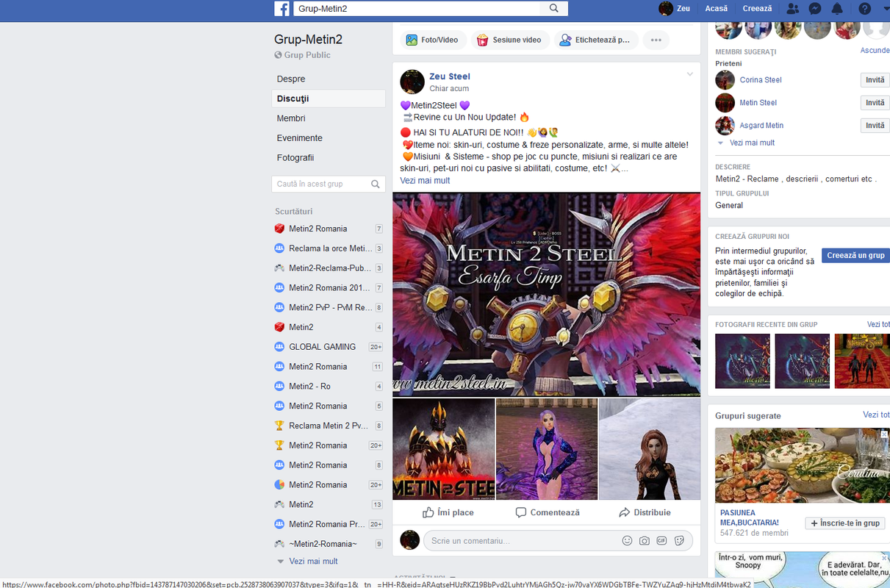This screenshot has width=890, height=588.
Task: Open the Metin2-Reclama-Pub... shortcut
Action: [329, 268]
